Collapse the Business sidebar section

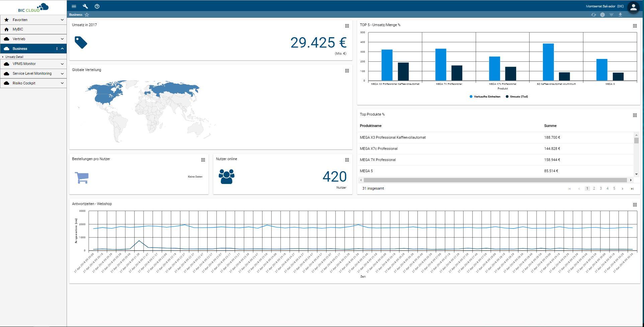point(62,49)
